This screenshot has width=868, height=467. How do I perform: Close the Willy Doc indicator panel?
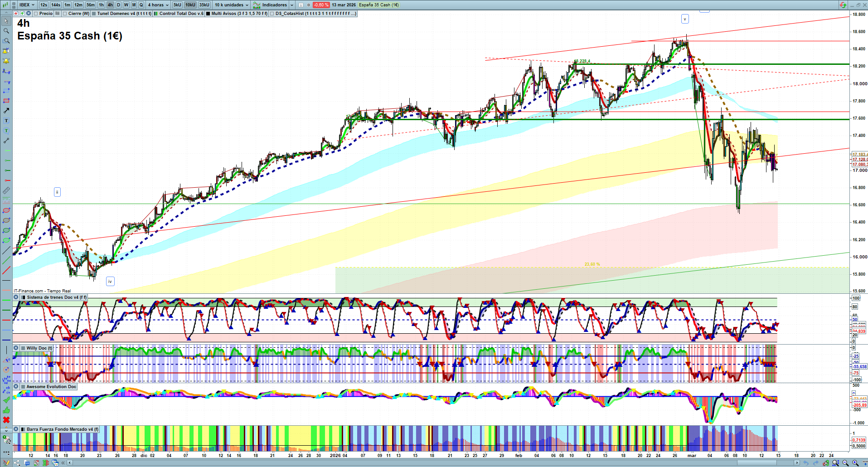16,348
